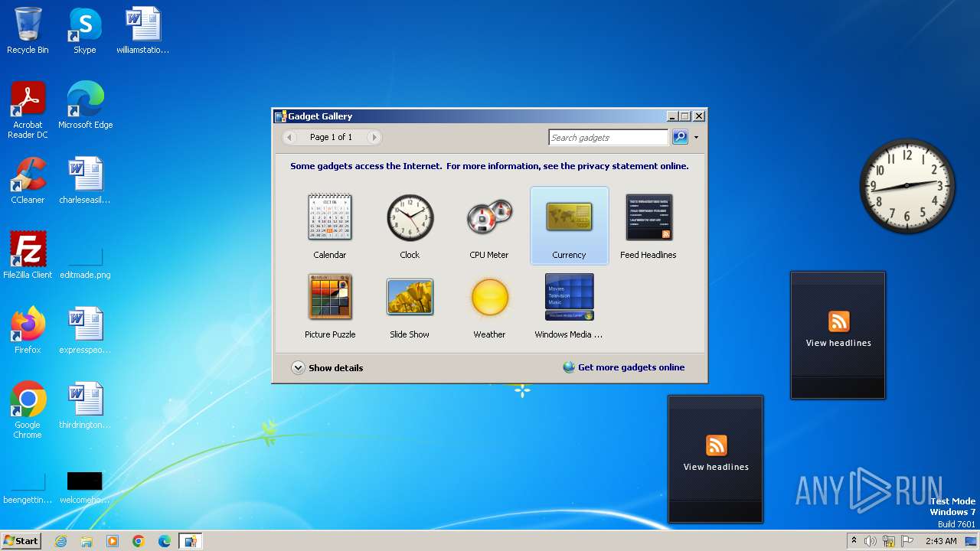Screen dimensions: 980x551
Task: Launch Internet Explorer from taskbar
Action: click(x=61, y=541)
